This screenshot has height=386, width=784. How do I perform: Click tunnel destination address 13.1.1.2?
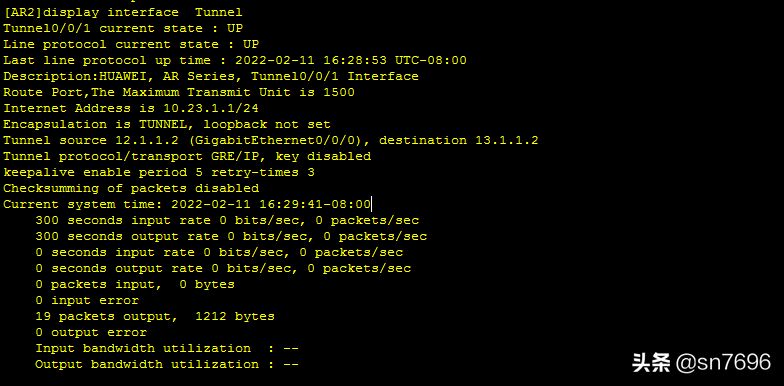(x=506, y=140)
